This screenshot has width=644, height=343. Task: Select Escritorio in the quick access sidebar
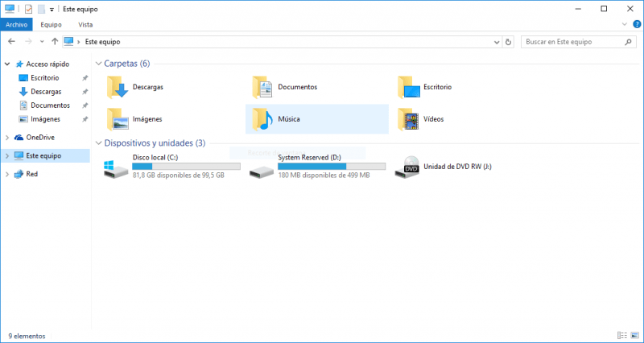45,78
